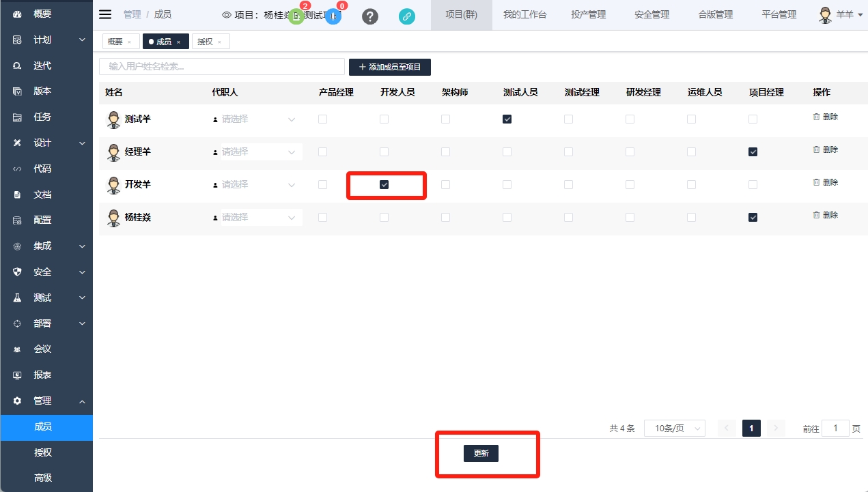Click 开发羊 avatar icon
This screenshot has width=868, height=492.
[x=114, y=185]
